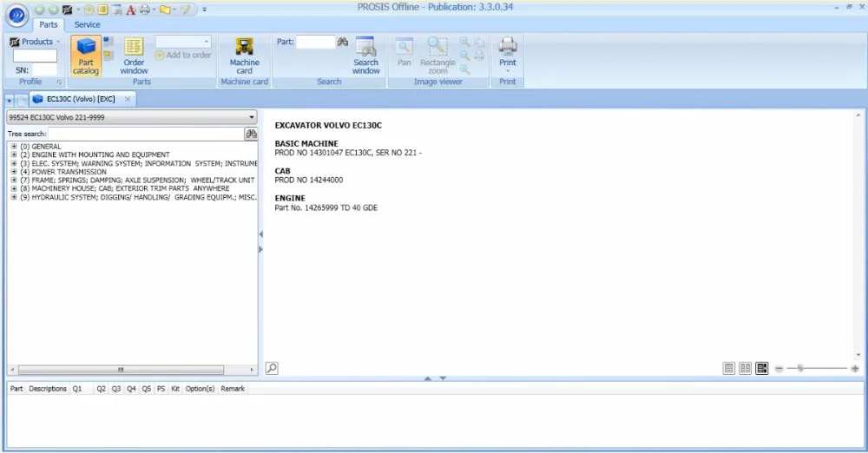
Task: Click the Part number search field
Action: 316,42
